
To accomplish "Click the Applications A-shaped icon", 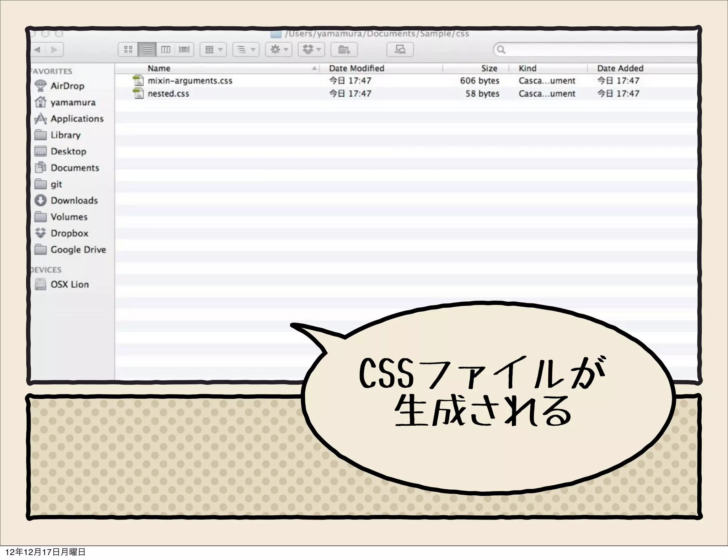I will click(x=41, y=118).
